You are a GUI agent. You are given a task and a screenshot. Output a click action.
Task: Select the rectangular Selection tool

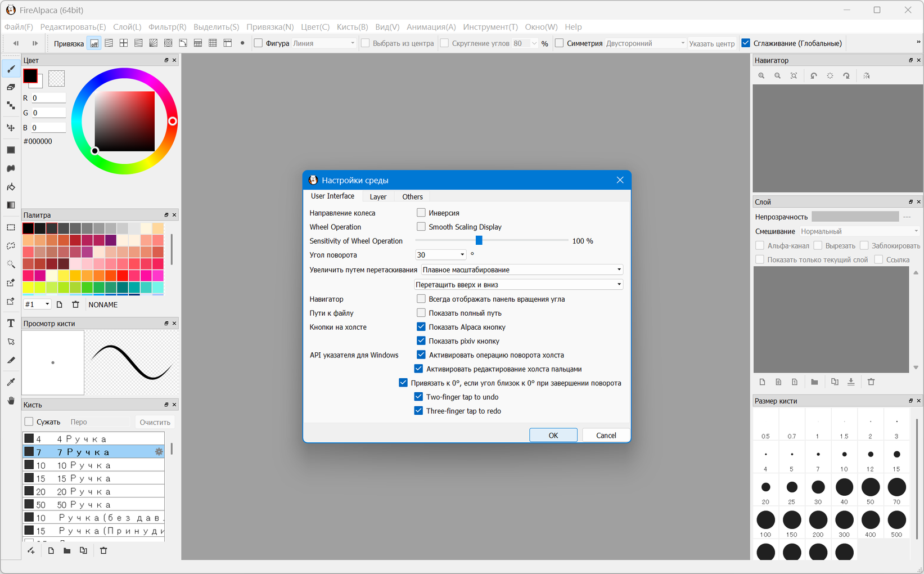[11, 227]
